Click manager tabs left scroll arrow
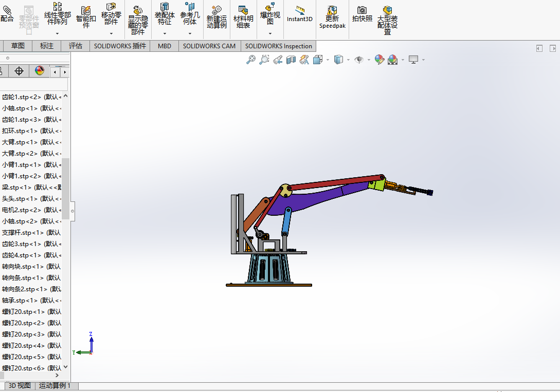The image size is (560, 392). coord(55,72)
